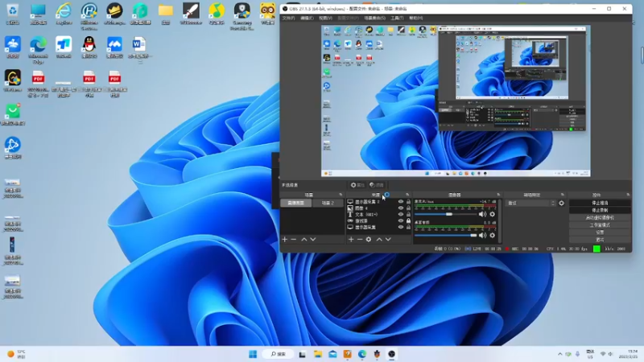Select the QQ Music desktop icon

217,14
